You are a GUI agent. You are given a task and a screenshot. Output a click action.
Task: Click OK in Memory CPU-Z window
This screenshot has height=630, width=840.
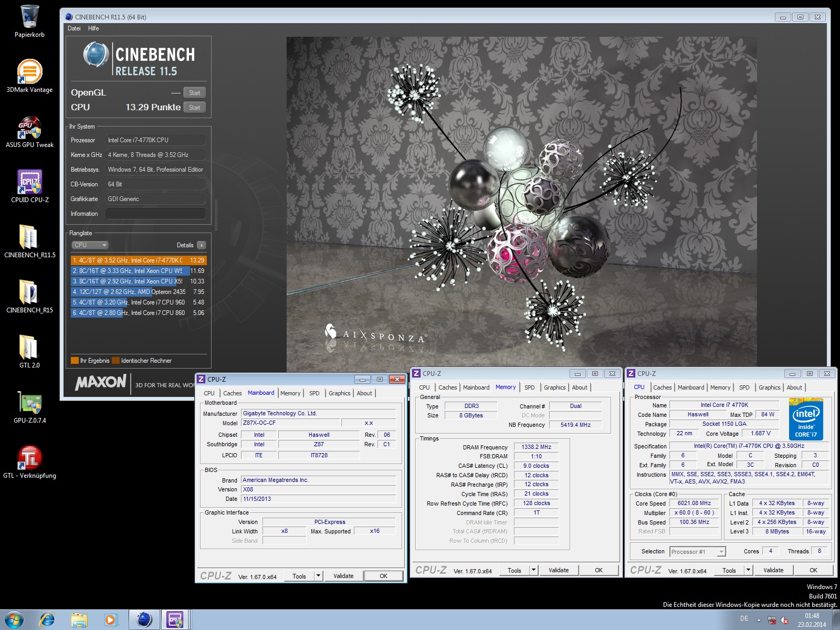pyautogui.click(x=598, y=570)
